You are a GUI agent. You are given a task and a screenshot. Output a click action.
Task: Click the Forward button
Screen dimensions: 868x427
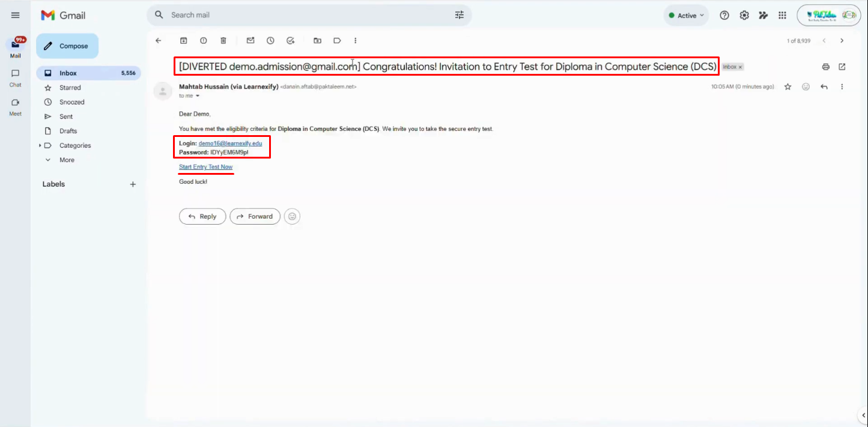coord(255,216)
